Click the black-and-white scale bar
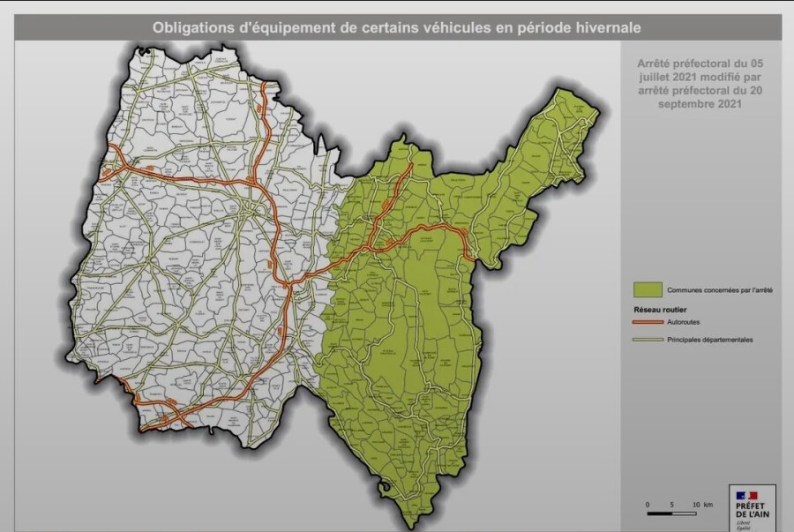The height and width of the screenshot is (532, 794). point(671,513)
